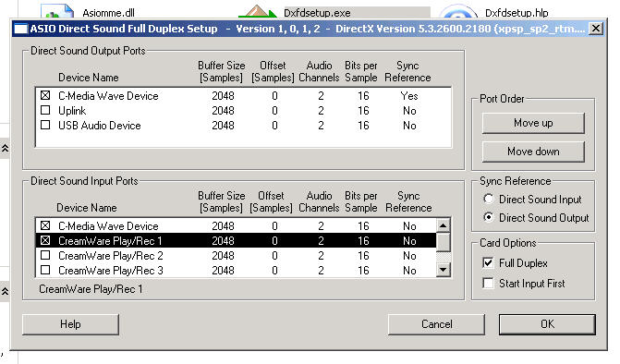
Task: Click the Asiomme.dll file icon
Action: point(57,11)
